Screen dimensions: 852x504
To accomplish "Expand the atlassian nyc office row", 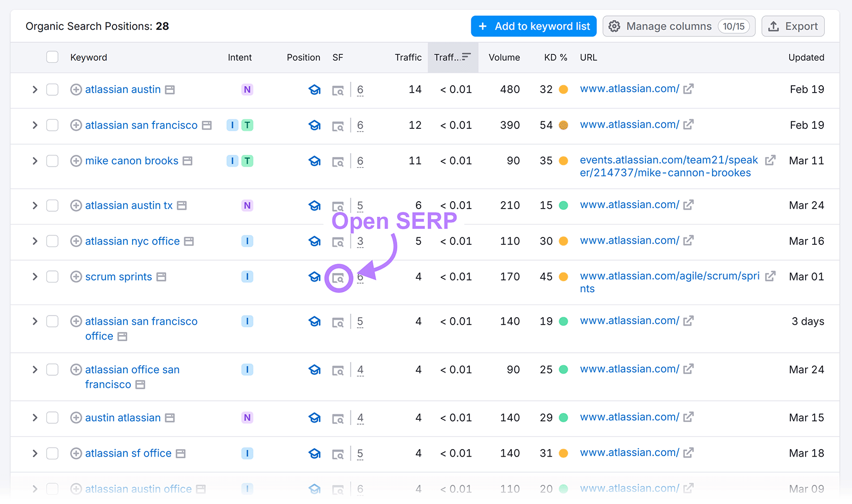I will 35,241.
